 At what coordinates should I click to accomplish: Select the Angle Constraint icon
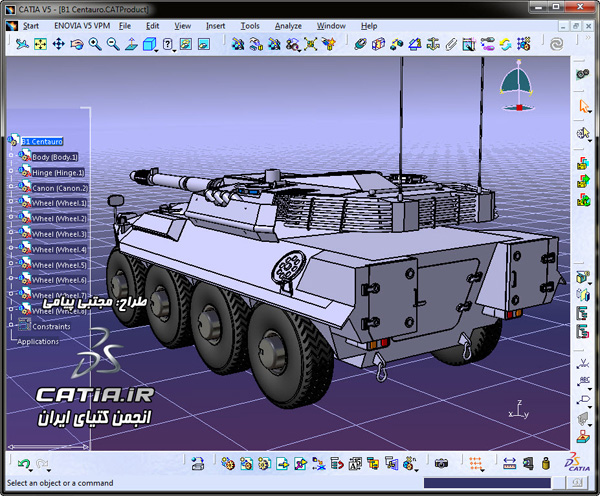click(415, 44)
